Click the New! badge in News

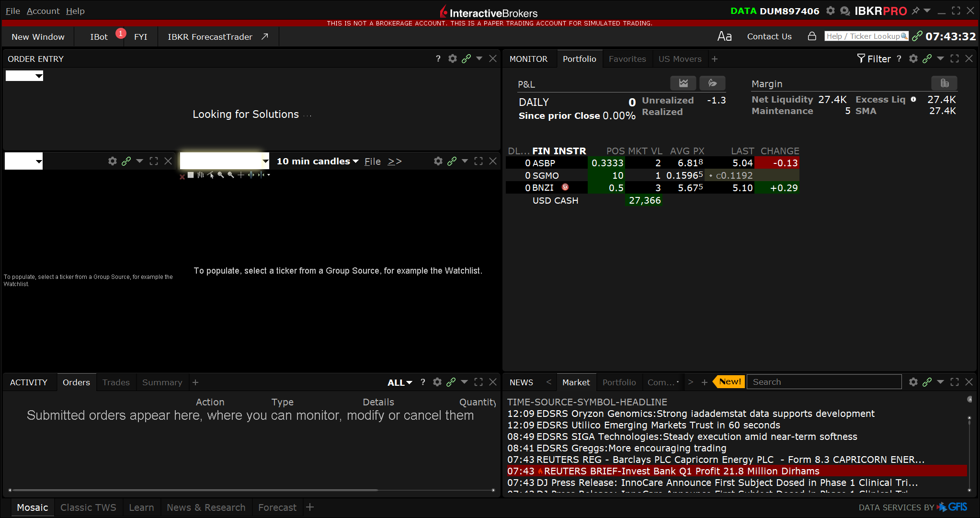(729, 382)
